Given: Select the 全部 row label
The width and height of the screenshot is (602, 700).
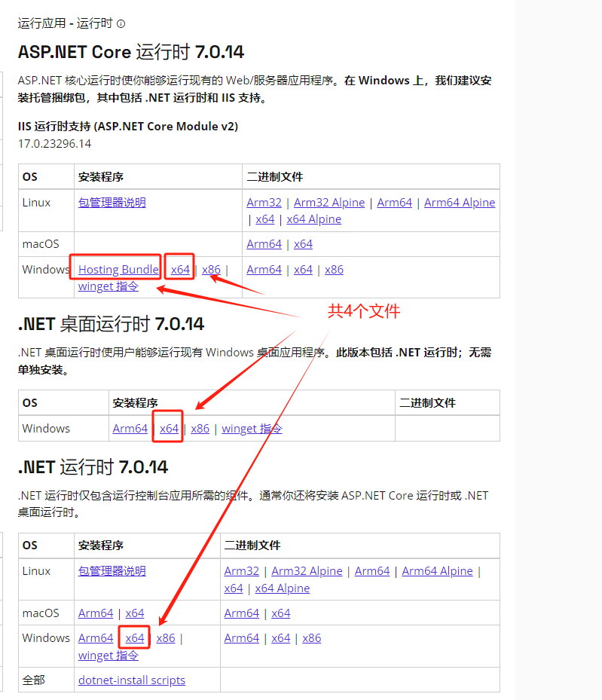Looking at the screenshot, I should [x=33, y=680].
